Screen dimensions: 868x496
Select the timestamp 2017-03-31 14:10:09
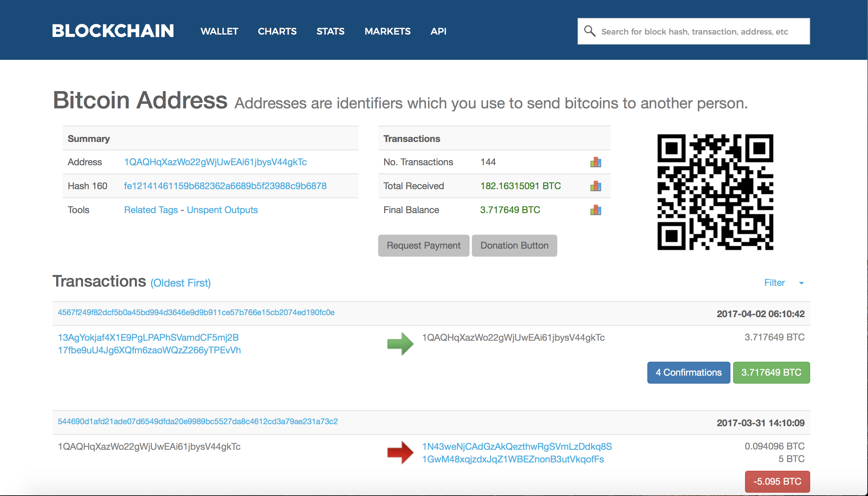click(x=760, y=423)
